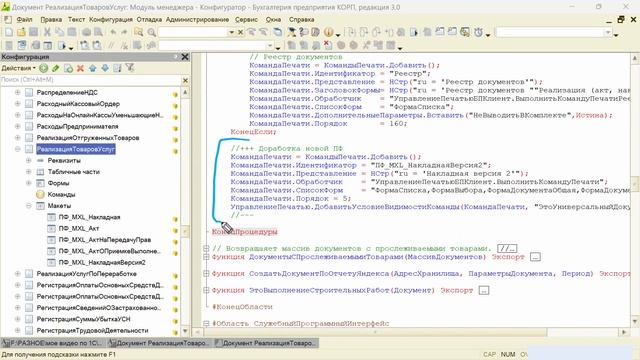
Task: Select РегистрацияТрудовойДеятельности in the tree
Action: [x=92, y=330]
